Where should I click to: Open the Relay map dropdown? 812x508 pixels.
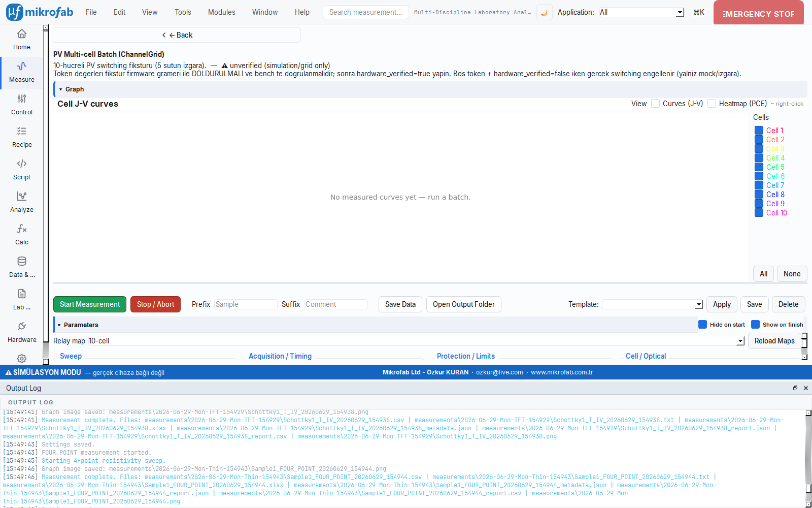[416, 341]
